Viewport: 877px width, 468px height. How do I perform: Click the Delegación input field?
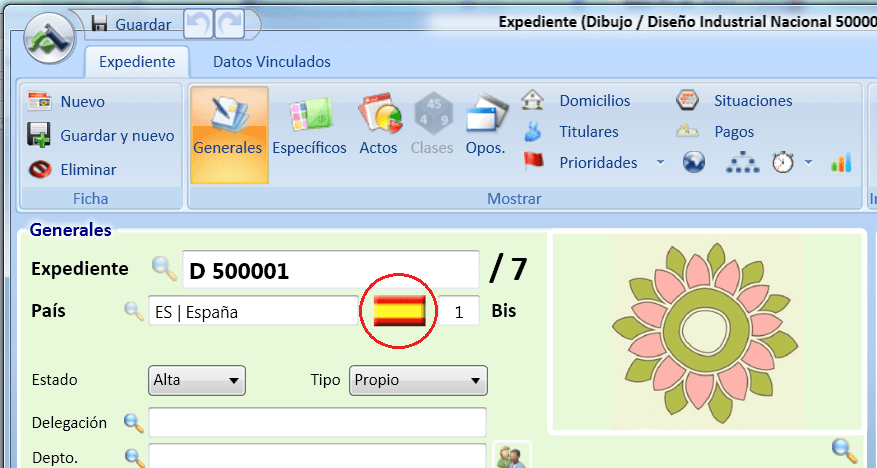click(x=317, y=423)
